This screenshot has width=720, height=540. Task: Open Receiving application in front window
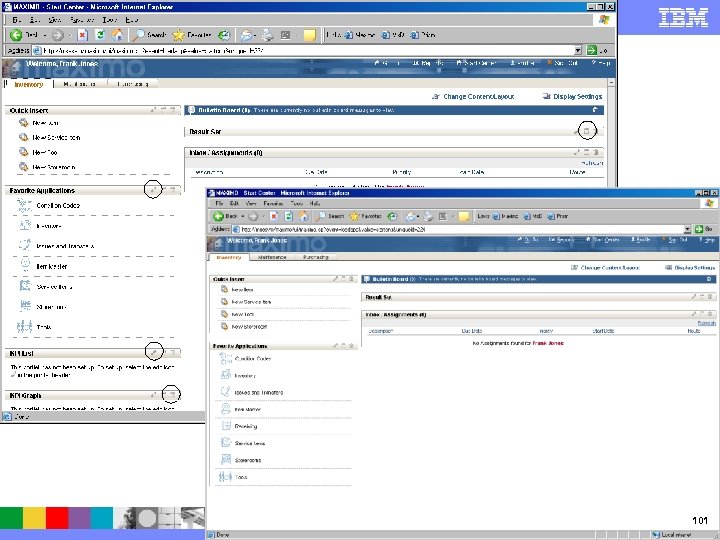pos(246,426)
